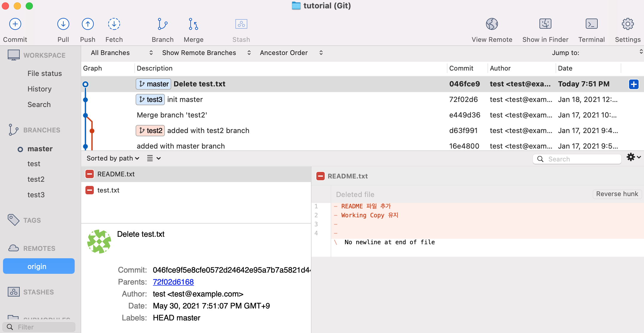Open the Show Remote Branches dropdown
The height and width of the screenshot is (333, 644).
point(206,53)
